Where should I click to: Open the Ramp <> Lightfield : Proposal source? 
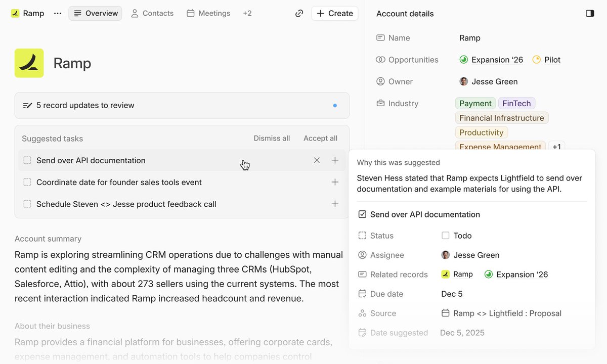tap(501, 313)
